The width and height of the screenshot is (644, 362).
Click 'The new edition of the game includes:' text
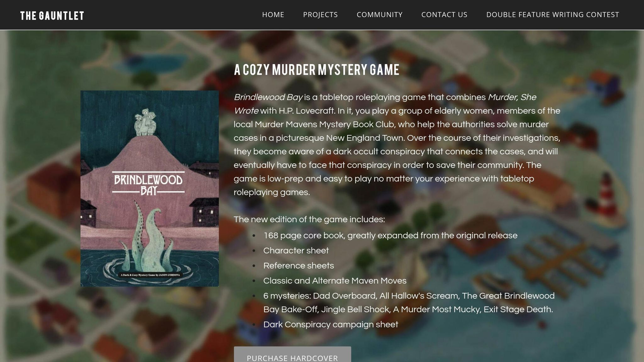(309, 219)
